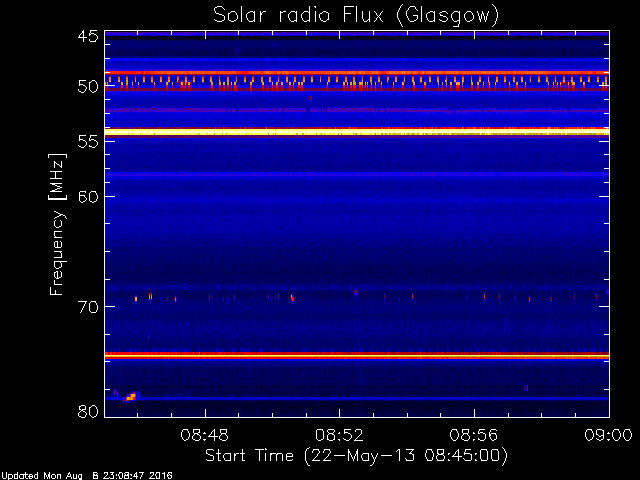640x480 pixels.
Task: Click the 70 frequency tick label
Action: (88, 307)
